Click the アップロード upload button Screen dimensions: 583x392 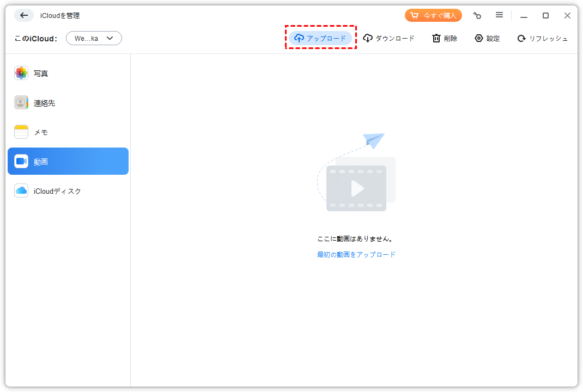[x=320, y=38]
